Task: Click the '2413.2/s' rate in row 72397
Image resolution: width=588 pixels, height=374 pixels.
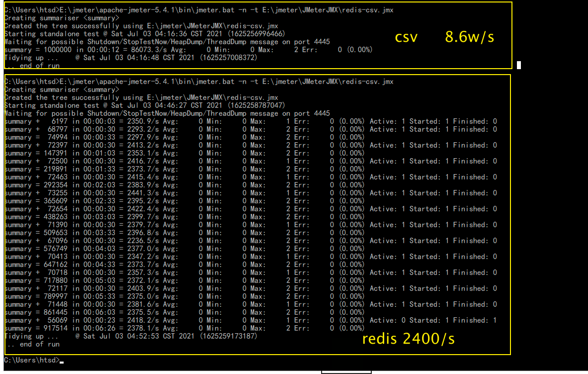Action: coord(143,145)
